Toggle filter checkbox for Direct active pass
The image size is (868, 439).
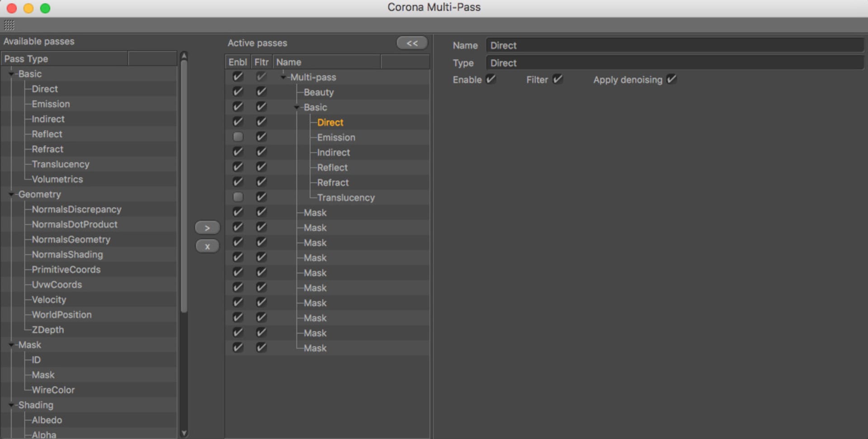pyautogui.click(x=261, y=122)
